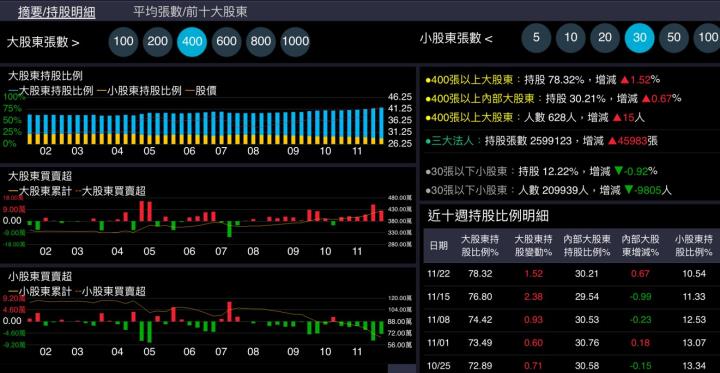Select the 800 large shareholder threshold
Screen dimensions: 720x373
[x=261, y=42]
